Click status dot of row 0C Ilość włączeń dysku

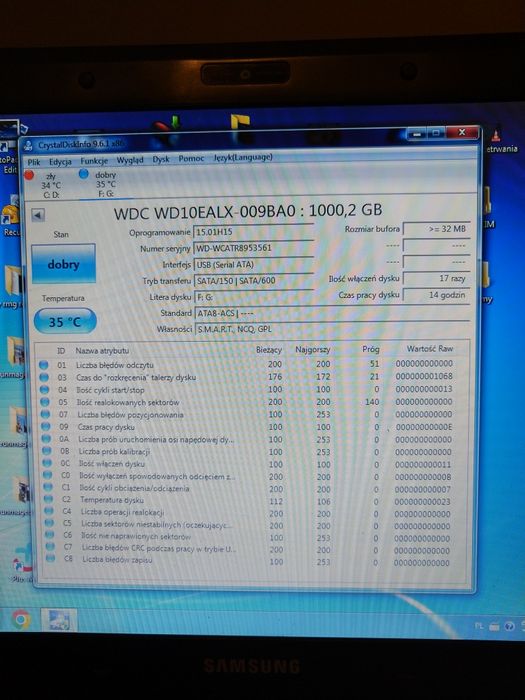47,464
